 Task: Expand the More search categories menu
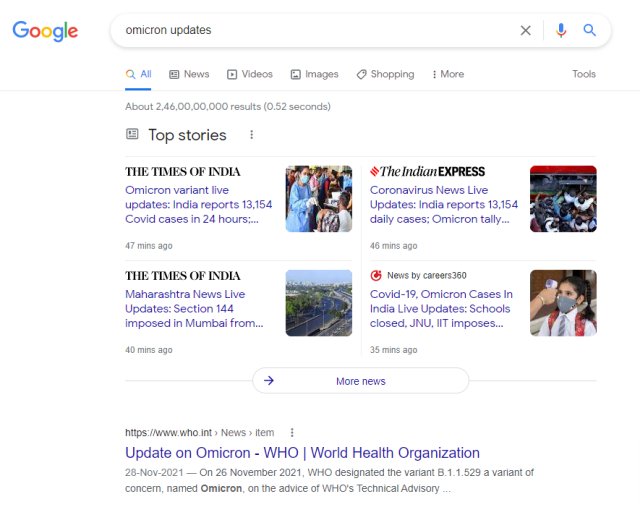448,74
